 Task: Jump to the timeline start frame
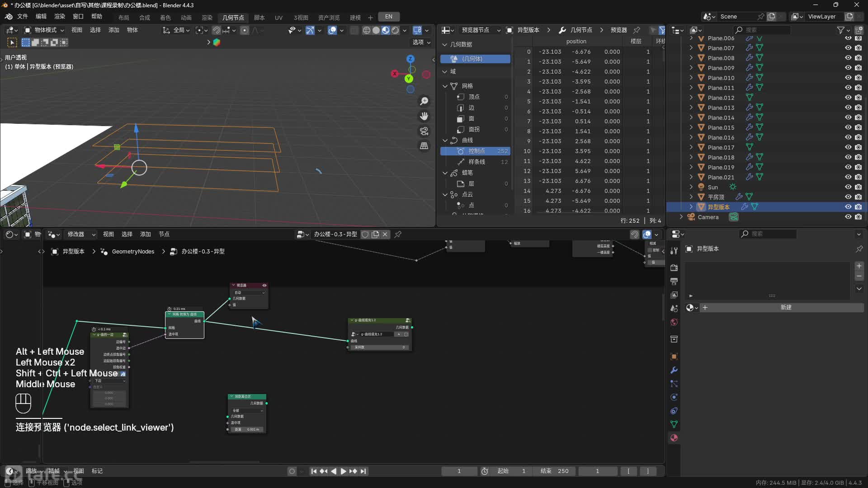(x=314, y=471)
